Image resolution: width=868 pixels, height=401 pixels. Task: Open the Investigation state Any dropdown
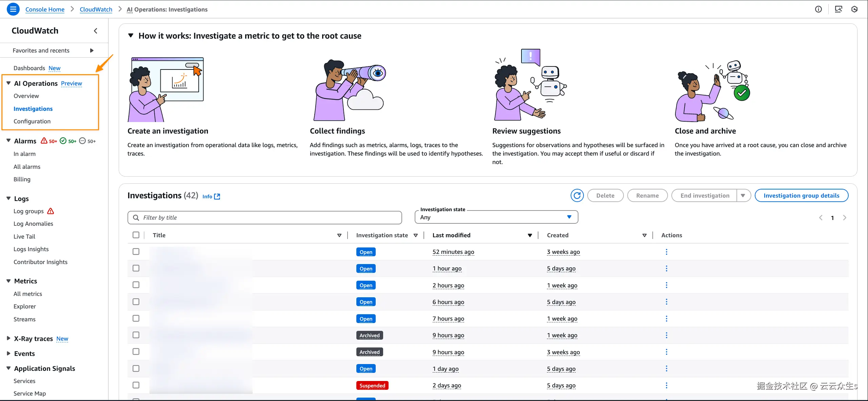(496, 217)
